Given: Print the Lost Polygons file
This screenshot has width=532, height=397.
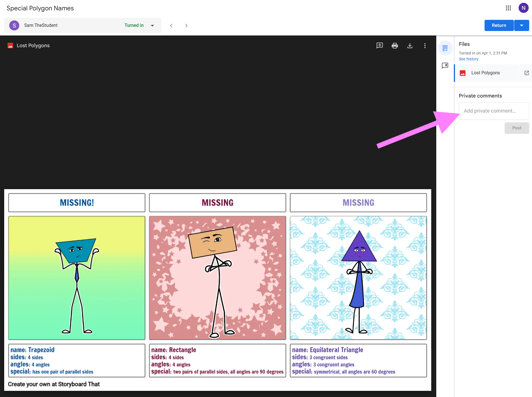Looking at the screenshot, I should [395, 46].
